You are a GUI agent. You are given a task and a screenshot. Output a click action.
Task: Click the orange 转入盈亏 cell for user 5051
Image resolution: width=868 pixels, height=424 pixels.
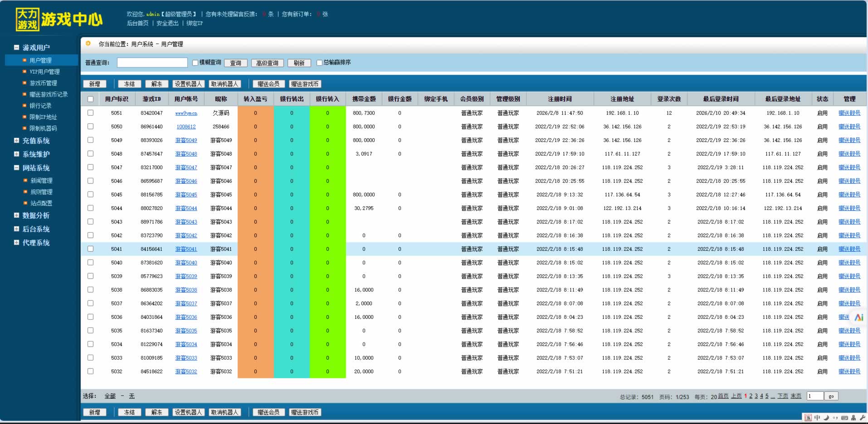click(255, 113)
